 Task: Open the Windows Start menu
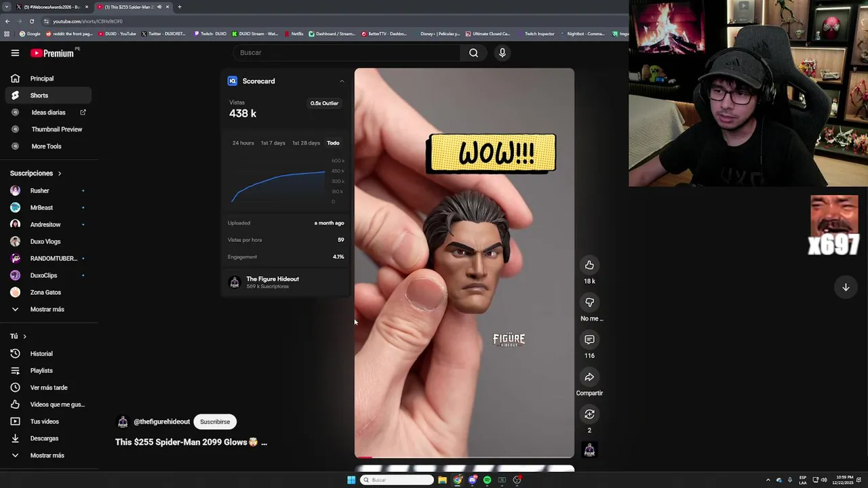(x=351, y=480)
